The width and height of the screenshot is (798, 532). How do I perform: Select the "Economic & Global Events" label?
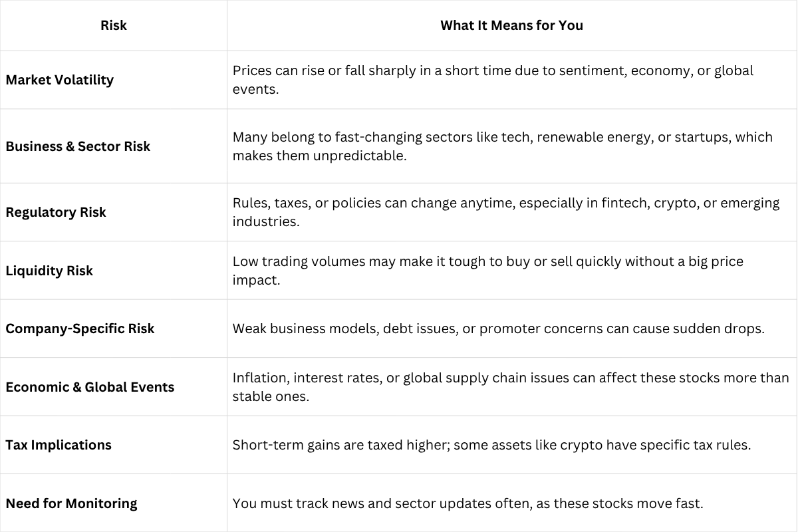tap(90, 387)
